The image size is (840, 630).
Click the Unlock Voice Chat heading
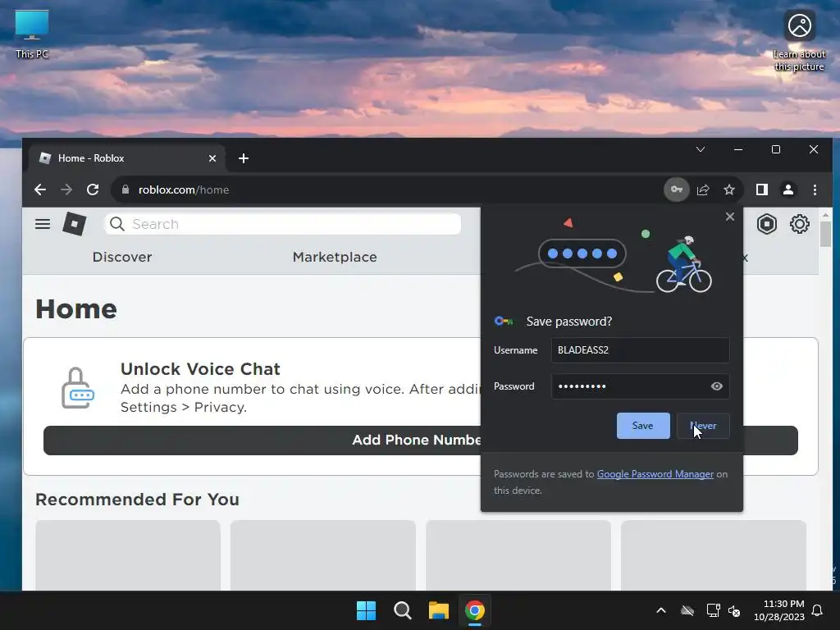[x=200, y=369]
